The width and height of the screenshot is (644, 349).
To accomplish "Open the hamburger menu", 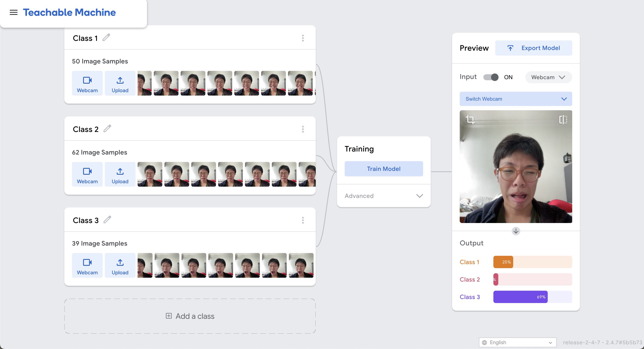I will pyautogui.click(x=13, y=12).
